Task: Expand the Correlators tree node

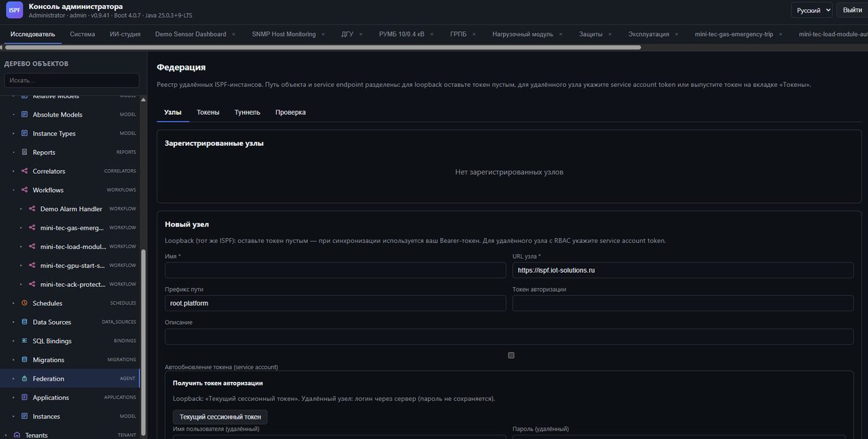Action: click(14, 172)
